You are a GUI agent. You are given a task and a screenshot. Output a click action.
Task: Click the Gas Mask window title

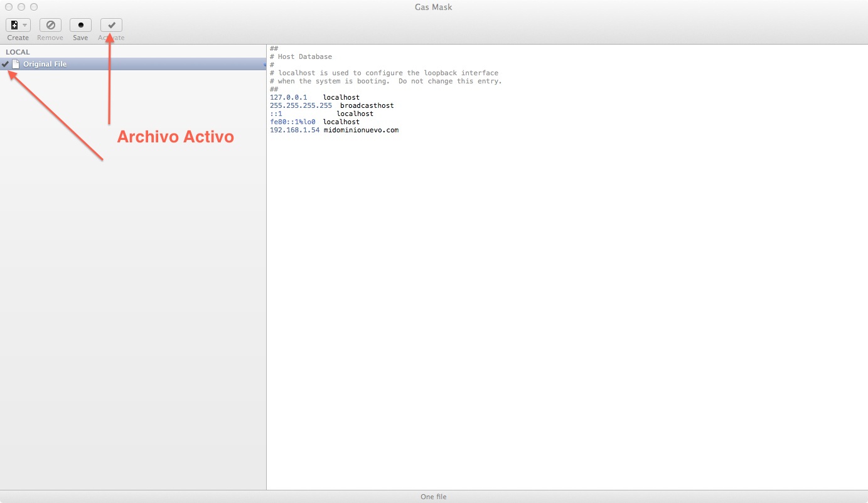[433, 7]
